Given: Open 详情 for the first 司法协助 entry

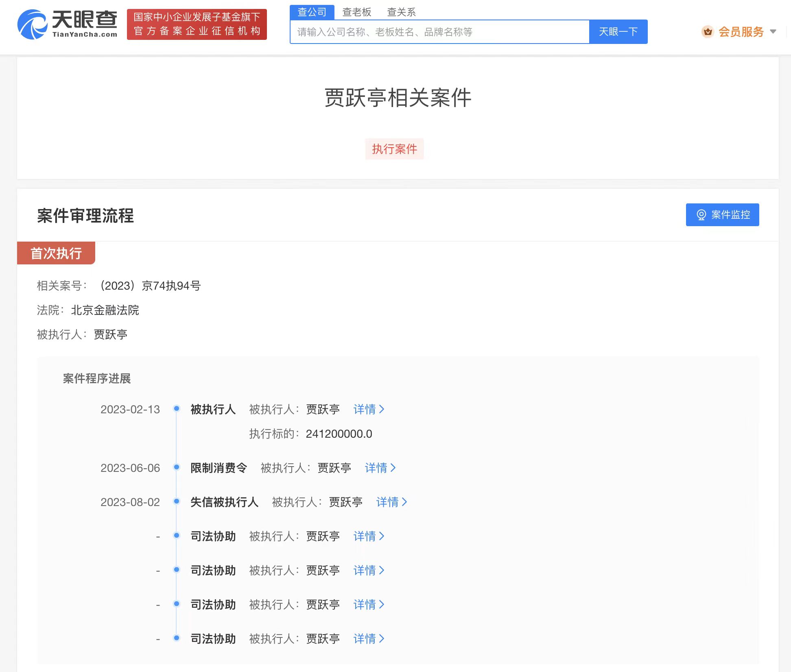Looking at the screenshot, I should 369,536.
